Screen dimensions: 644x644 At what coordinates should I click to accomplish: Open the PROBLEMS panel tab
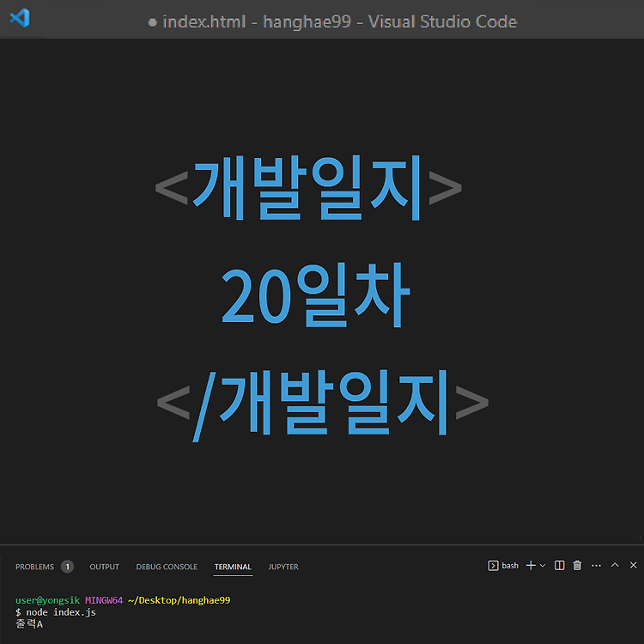coord(34,567)
